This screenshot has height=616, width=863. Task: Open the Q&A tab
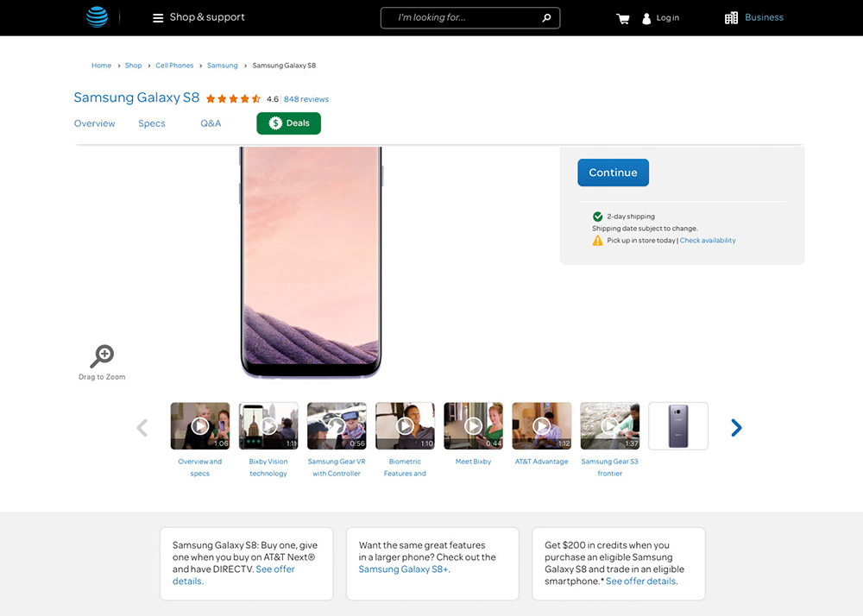click(x=211, y=123)
